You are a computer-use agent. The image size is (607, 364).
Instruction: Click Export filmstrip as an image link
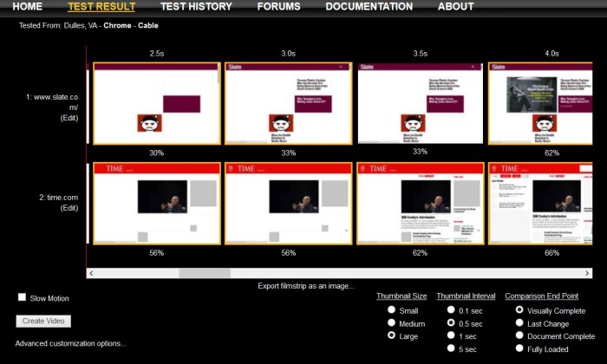click(x=305, y=286)
